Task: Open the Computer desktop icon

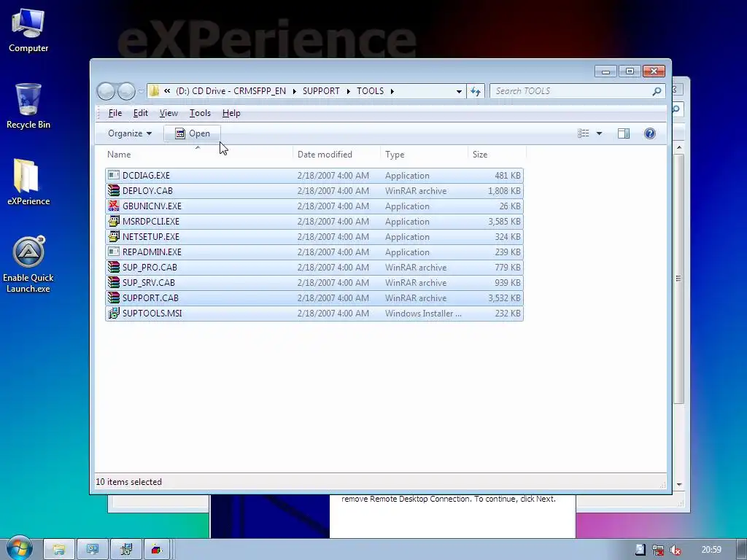Action: (x=28, y=31)
